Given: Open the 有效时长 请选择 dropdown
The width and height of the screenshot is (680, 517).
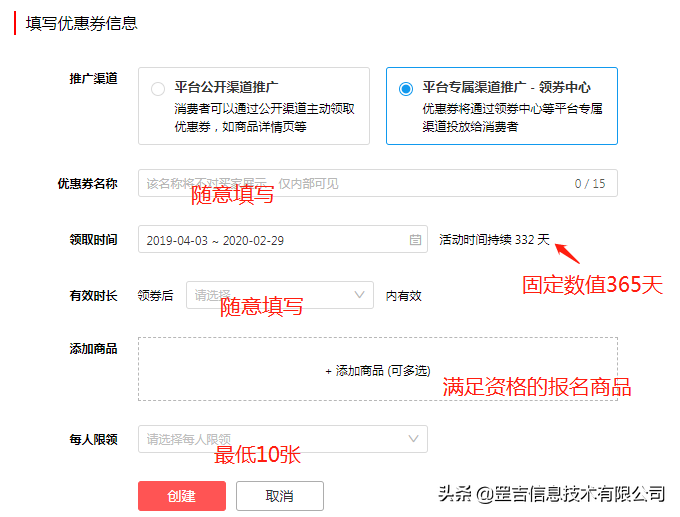Looking at the screenshot, I should coord(280,295).
